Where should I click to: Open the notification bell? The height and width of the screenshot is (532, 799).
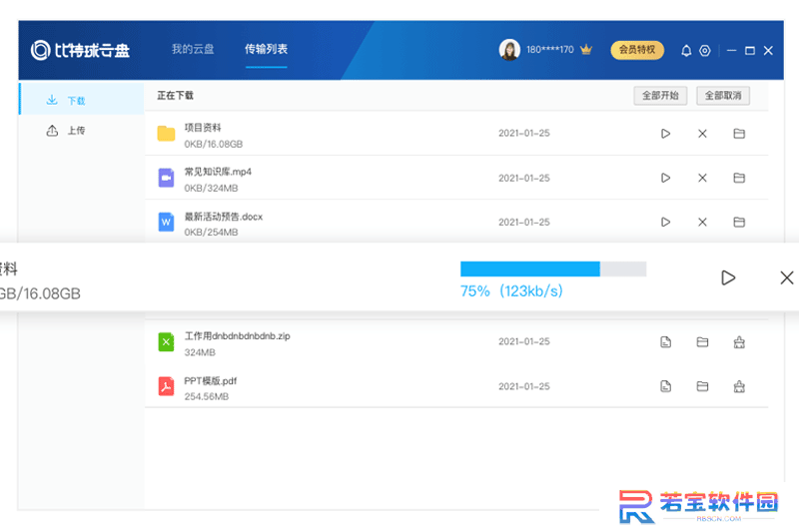pos(686,50)
